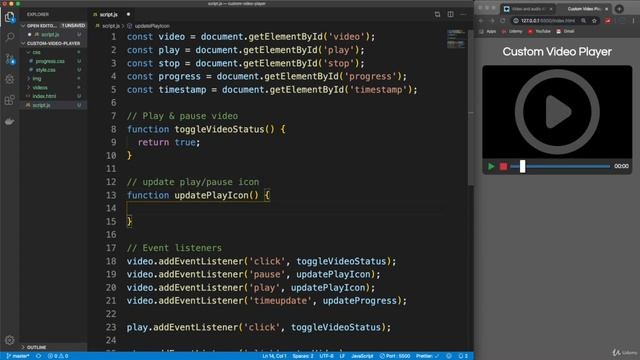Click the zoom magnifier in the address bar
Screen dimensions: 640x360
tap(584, 20)
